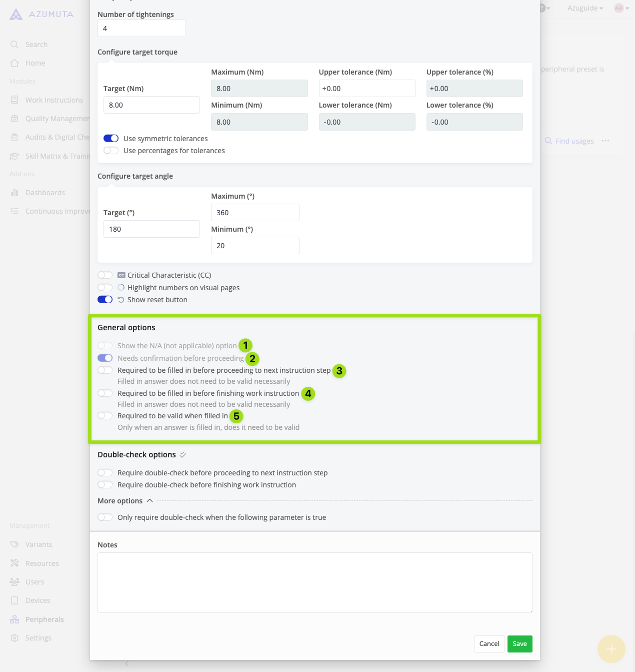Open the Azuguide dropdown
635x672 pixels.
click(x=584, y=8)
